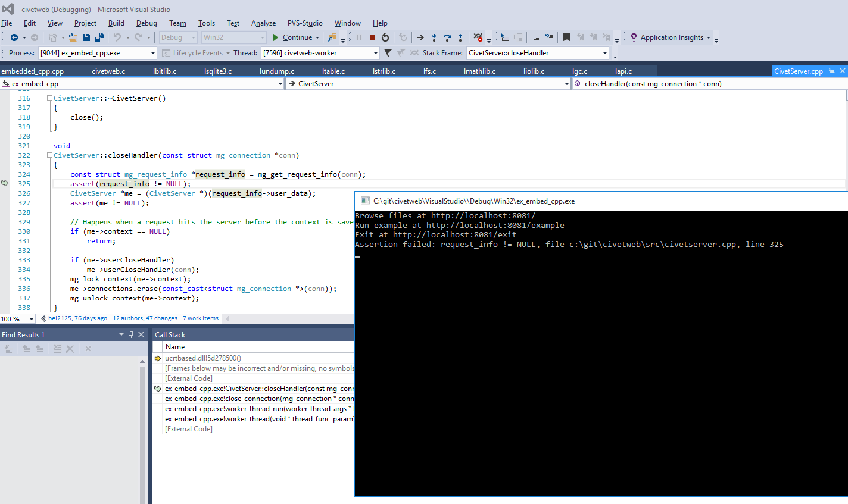This screenshot has height=504, width=848.
Task: Toggle a bookmark using the bookmark icon
Action: [566, 37]
